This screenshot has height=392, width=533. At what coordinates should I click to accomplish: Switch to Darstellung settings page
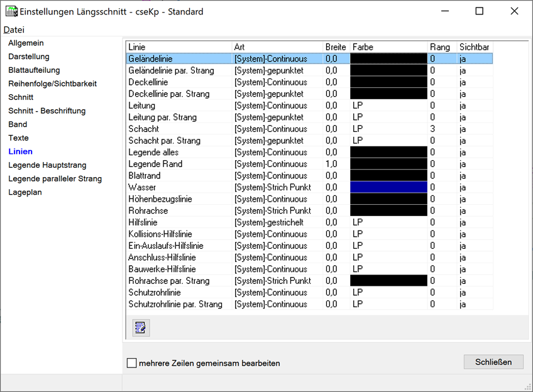point(29,57)
